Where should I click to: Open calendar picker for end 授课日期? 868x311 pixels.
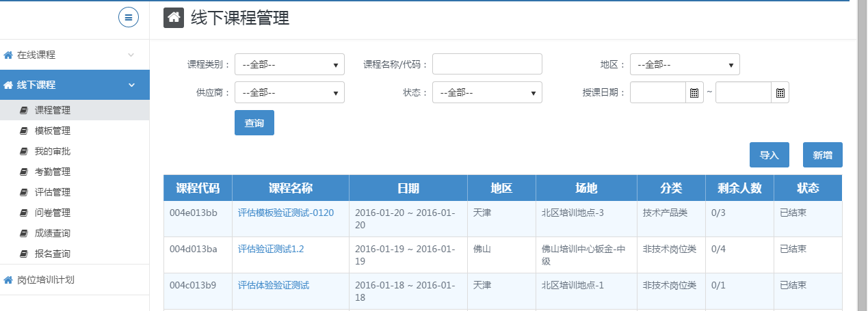tap(780, 92)
